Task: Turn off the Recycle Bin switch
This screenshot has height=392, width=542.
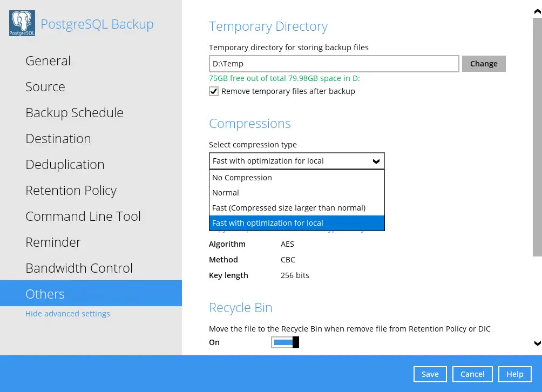Action: click(x=285, y=342)
